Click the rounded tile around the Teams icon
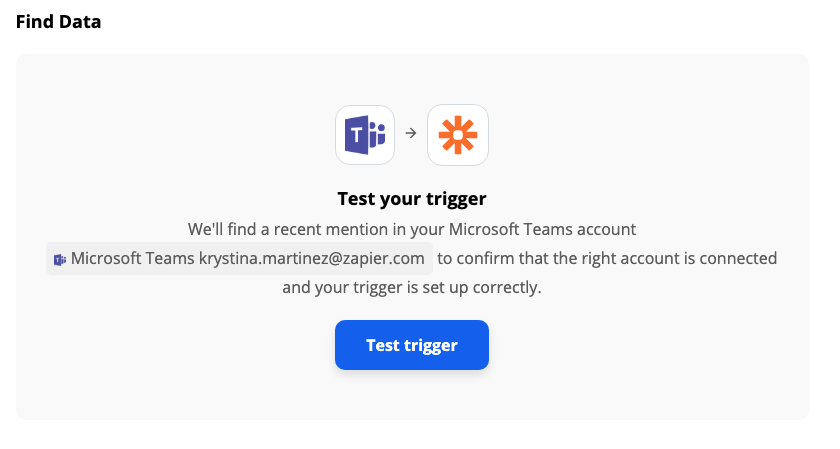This screenshot has width=840, height=449. click(x=365, y=135)
